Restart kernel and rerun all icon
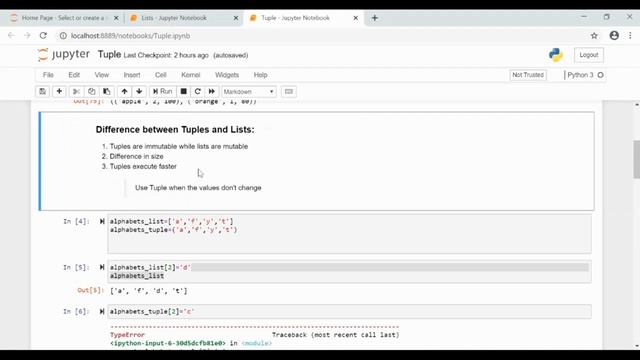The width and height of the screenshot is (640, 360). (212, 91)
